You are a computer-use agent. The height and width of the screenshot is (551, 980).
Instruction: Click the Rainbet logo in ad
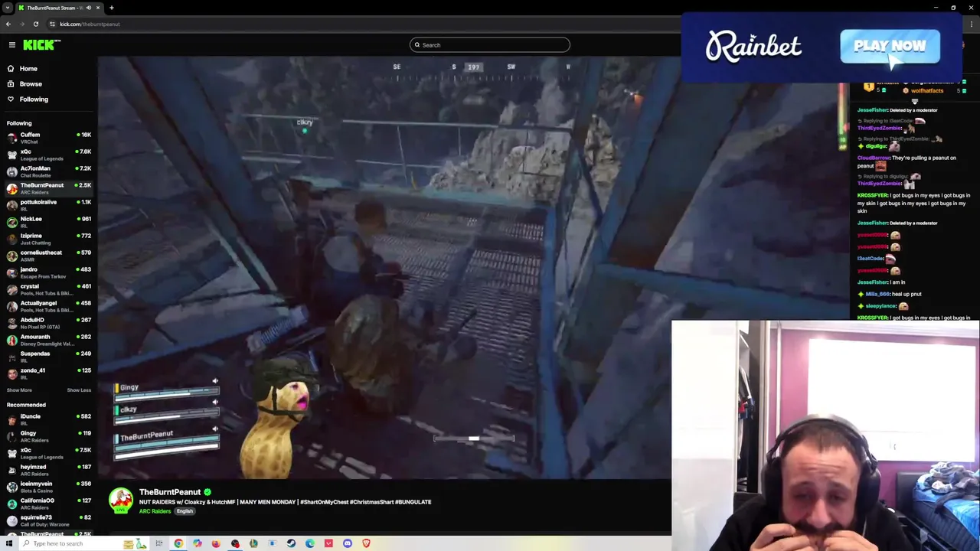click(753, 47)
